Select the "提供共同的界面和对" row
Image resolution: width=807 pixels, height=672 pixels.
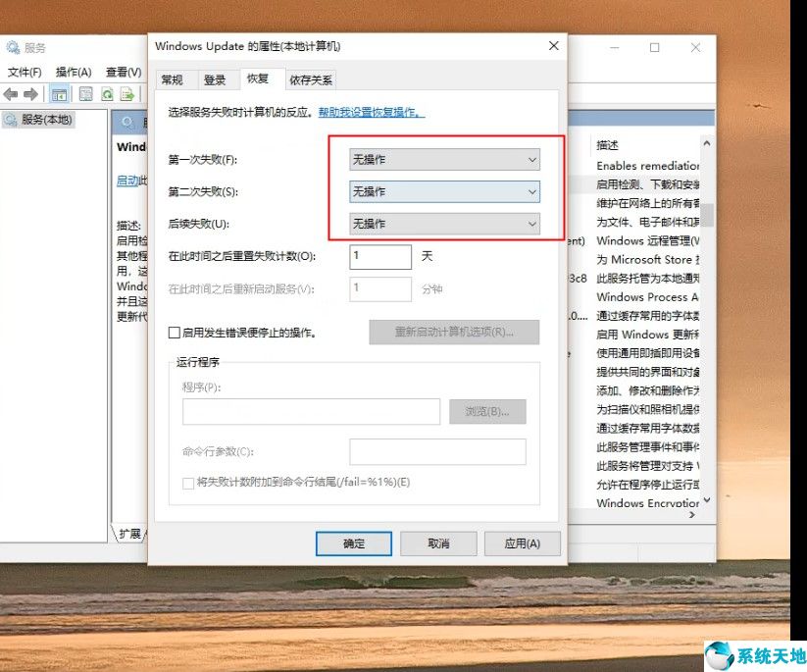647,372
